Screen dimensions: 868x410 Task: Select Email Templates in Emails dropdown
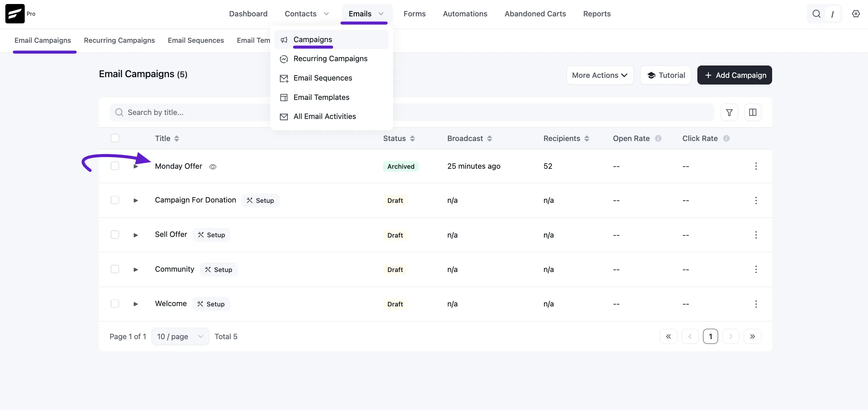point(331,97)
